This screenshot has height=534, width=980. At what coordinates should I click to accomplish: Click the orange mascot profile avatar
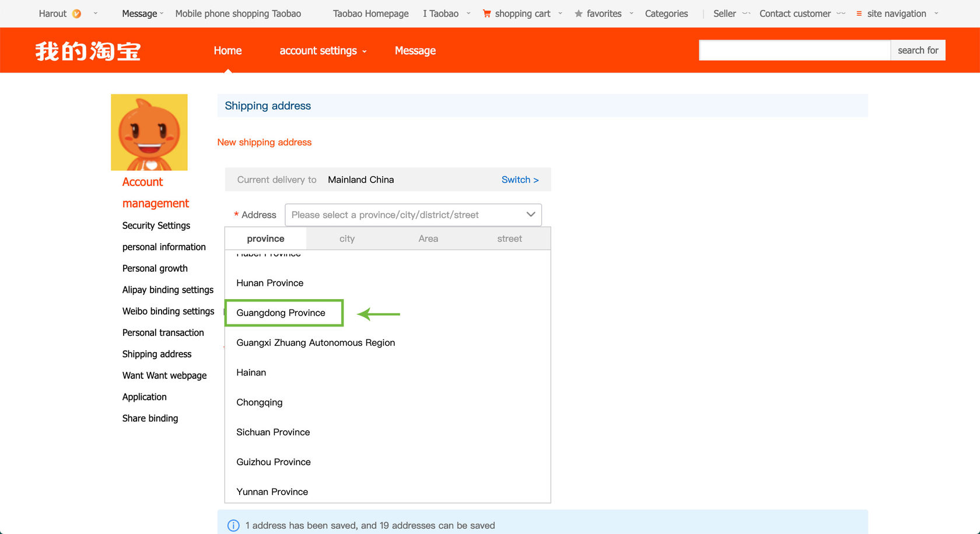click(x=149, y=132)
